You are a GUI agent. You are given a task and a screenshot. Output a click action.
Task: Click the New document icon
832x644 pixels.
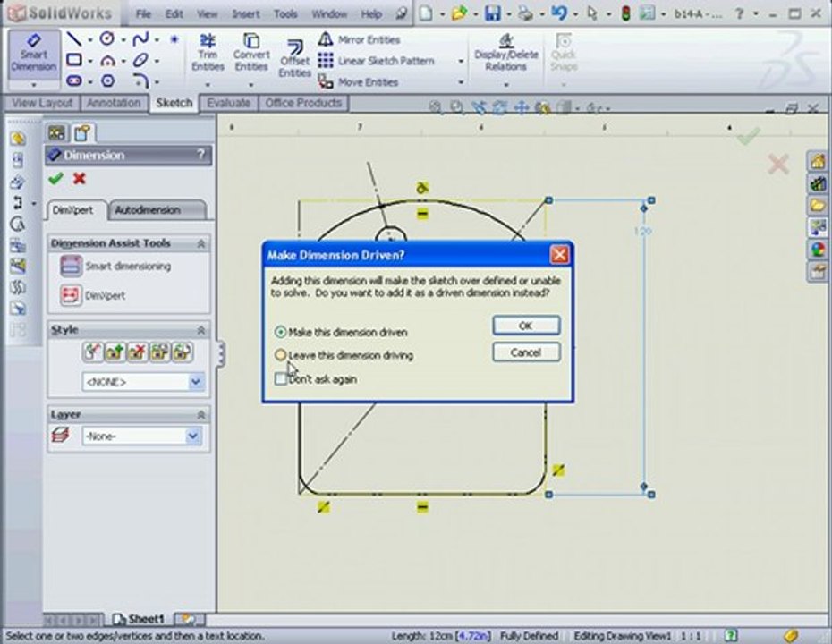[x=426, y=13]
